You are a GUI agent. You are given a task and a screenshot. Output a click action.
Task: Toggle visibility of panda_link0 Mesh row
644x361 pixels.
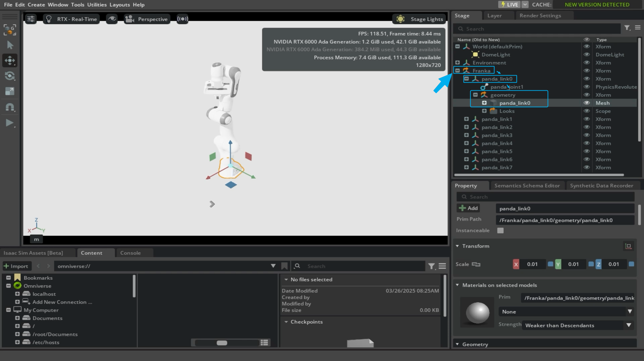coord(587,103)
